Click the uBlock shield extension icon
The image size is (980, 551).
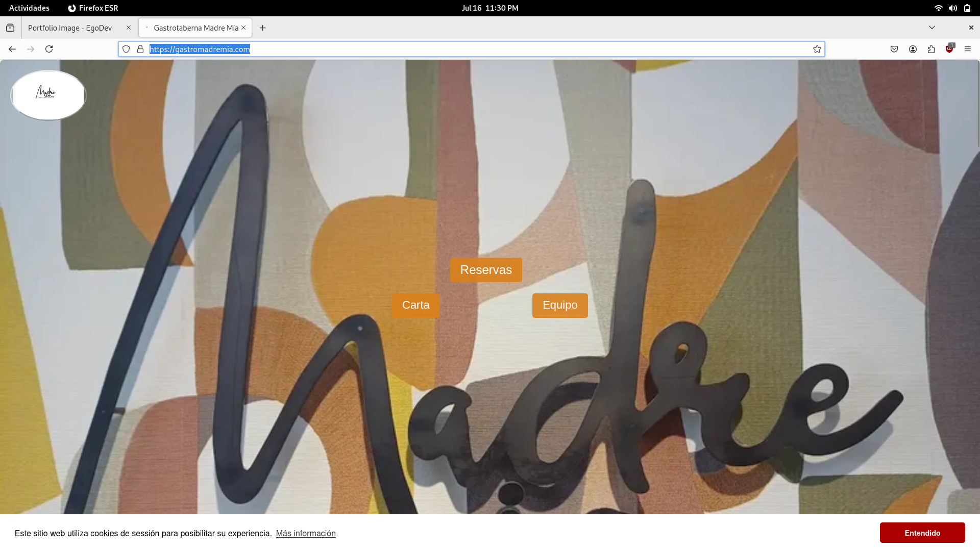click(x=949, y=49)
